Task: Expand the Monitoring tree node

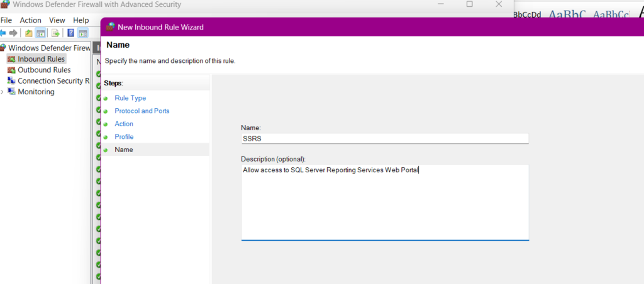Action: point(3,92)
